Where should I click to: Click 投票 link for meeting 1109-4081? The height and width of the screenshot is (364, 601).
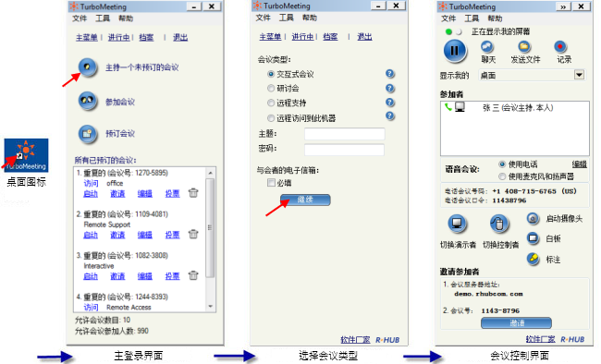pyautogui.click(x=173, y=235)
